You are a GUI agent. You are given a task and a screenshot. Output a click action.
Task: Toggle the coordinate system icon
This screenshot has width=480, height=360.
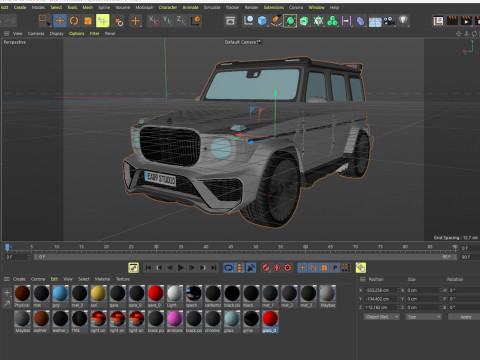pos(196,21)
